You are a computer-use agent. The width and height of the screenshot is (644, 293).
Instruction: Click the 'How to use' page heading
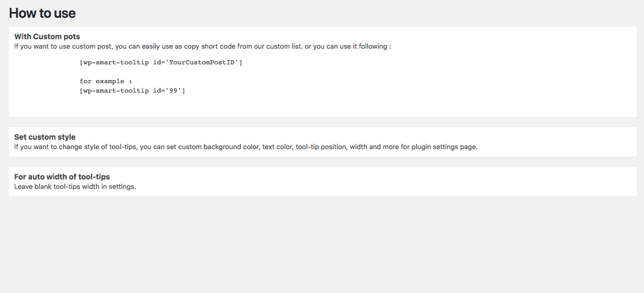[42, 13]
